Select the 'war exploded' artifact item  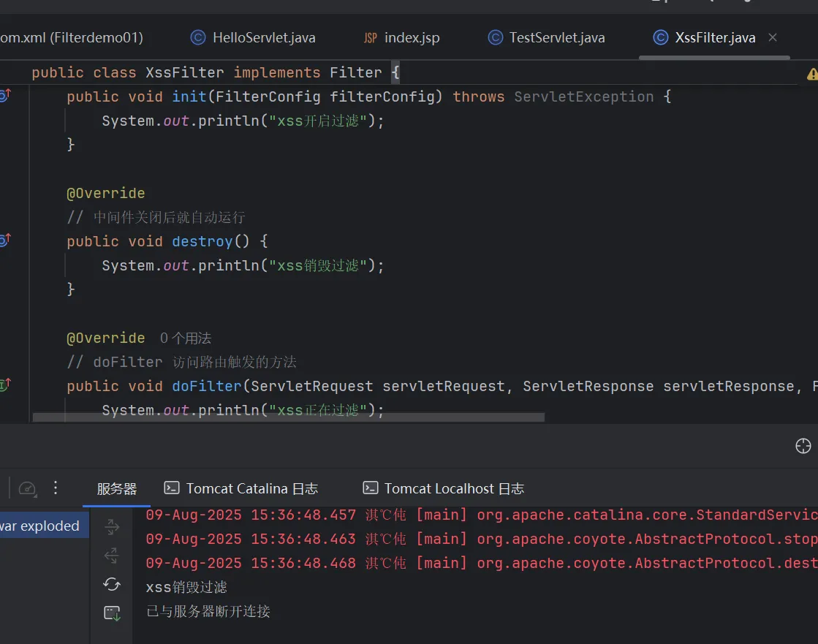tap(40, 526)
